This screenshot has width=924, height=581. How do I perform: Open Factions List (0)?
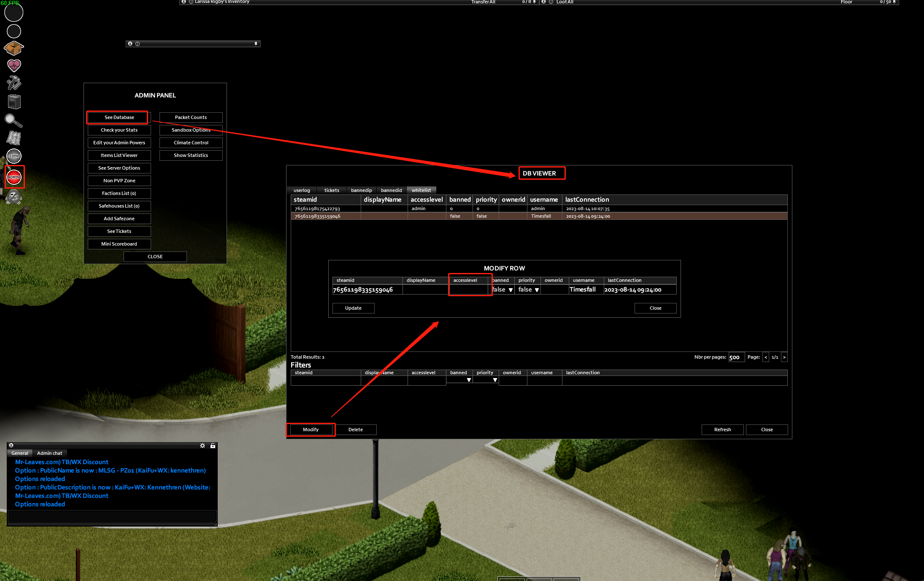[119, 193]
